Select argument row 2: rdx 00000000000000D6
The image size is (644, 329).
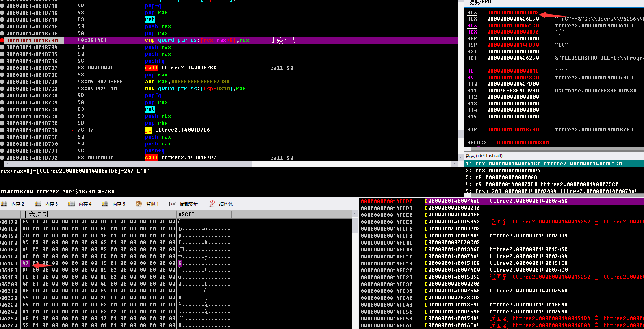554,171
